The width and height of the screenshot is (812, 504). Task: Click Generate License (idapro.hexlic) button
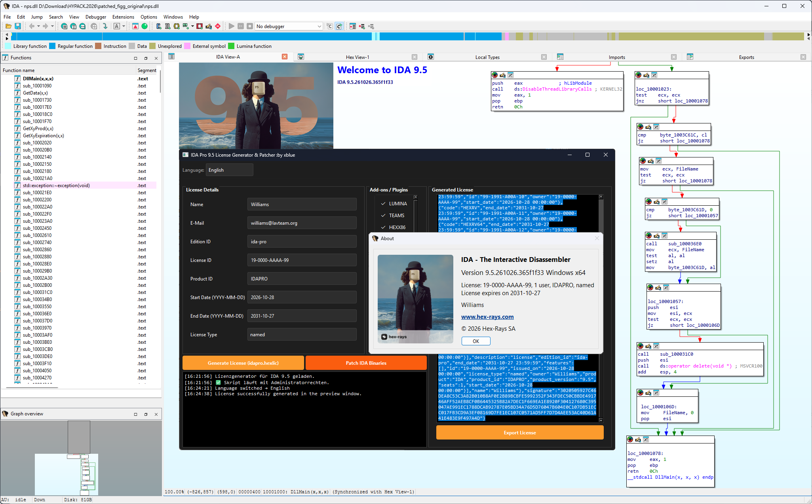coord(243,363)
